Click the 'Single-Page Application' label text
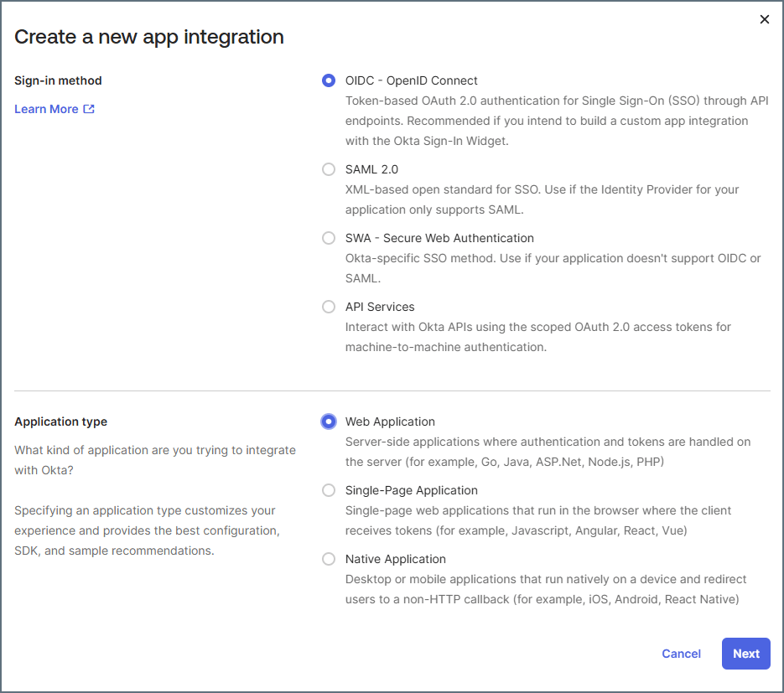Screen dimensions: 784x693 (411, 490)
